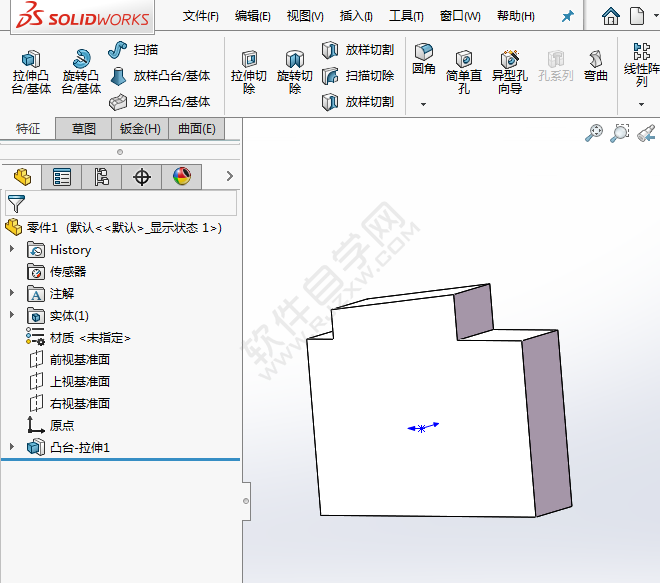
Task: Pin the menu bar with the pushpin
Action: coord(567,16)
